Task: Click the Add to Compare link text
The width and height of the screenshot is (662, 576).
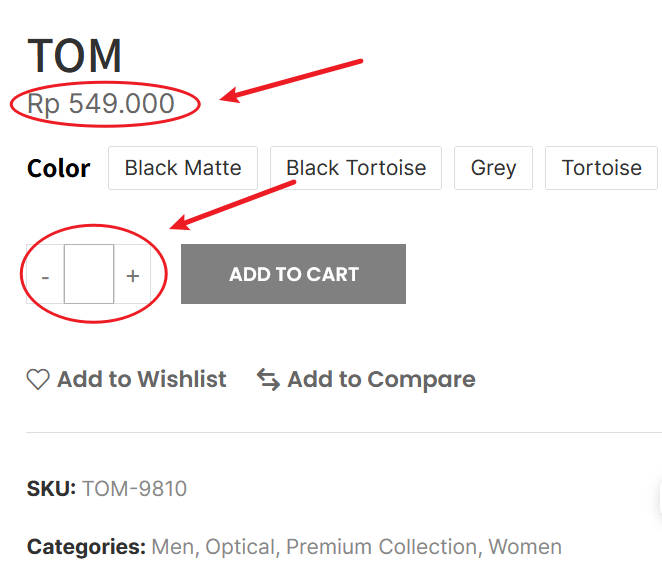Action: [381, 379]
